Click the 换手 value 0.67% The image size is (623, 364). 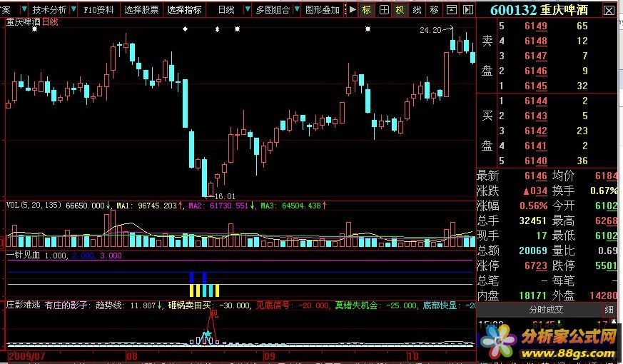(x=604, y=191)
